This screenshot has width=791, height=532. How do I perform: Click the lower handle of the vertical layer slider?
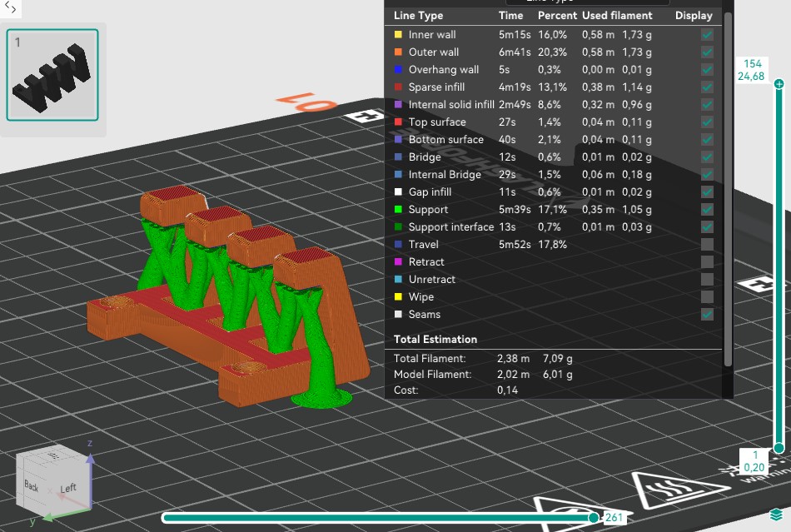coord(779,448)
